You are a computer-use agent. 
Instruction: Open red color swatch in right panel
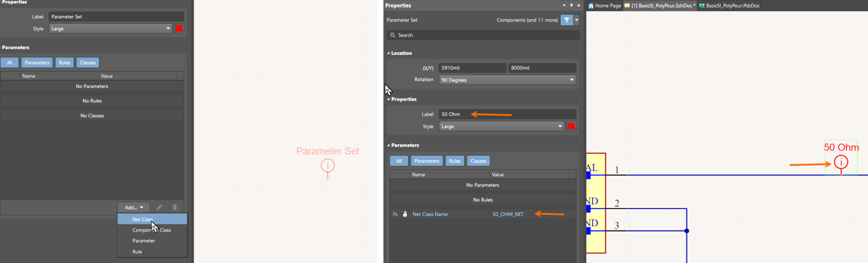(571, 126)
